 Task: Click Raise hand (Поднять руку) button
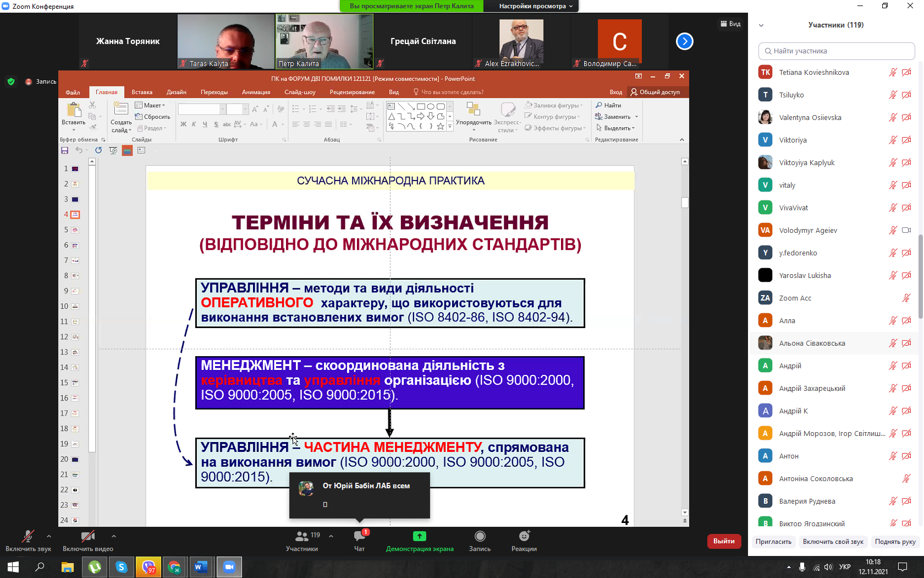click(x=895, y=542)
